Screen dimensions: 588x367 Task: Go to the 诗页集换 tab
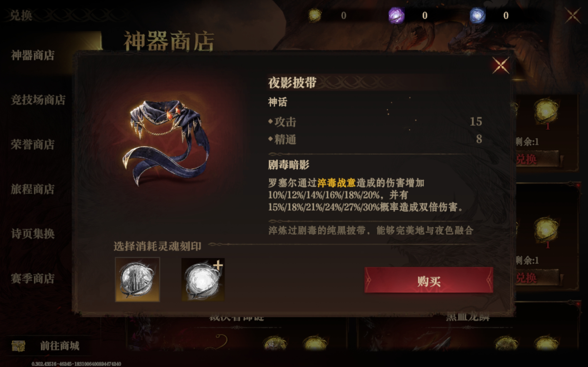click(33, 234)
